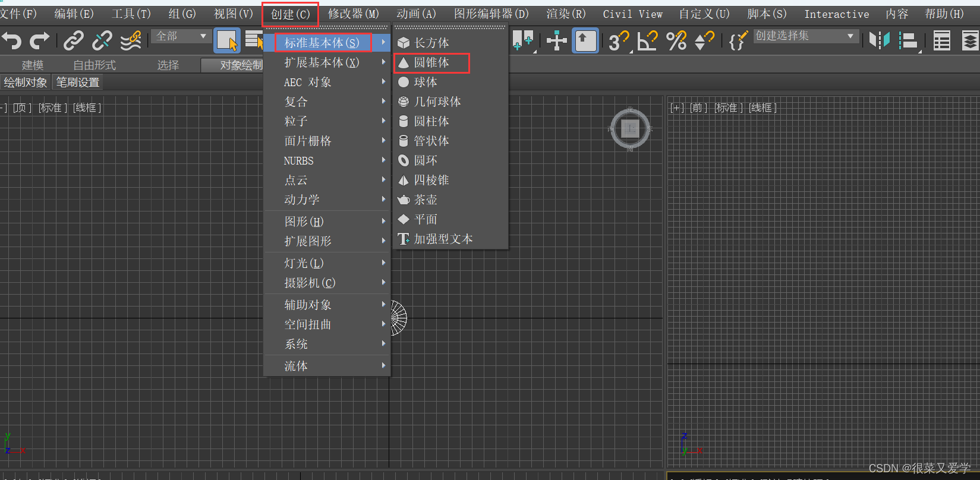Screen dimensions: 980x480
Task: Expand the AEC 对象 submenu
Action: point(327,82)
